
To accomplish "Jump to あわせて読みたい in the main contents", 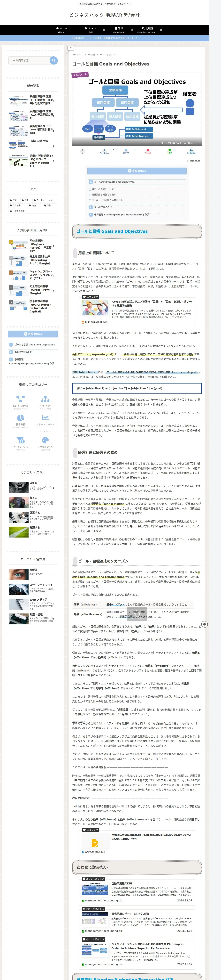I will click(x=103, y=207).
